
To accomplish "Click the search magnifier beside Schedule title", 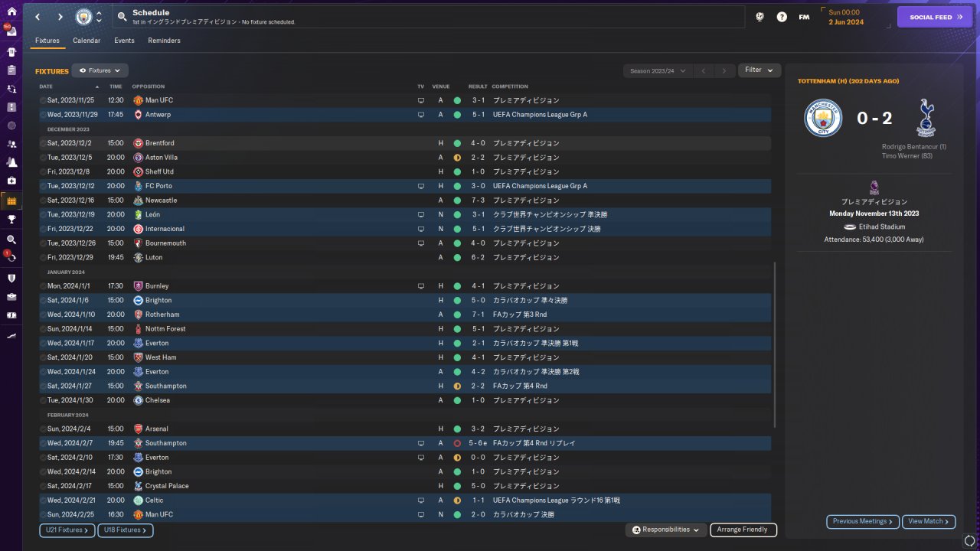I will pos(122,17).
